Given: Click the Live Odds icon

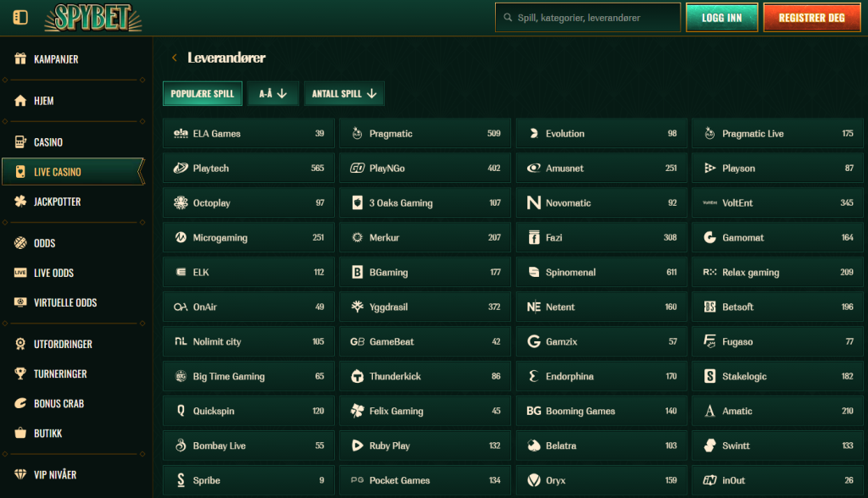Looking at the screenshot, I should tap(20, 273).
